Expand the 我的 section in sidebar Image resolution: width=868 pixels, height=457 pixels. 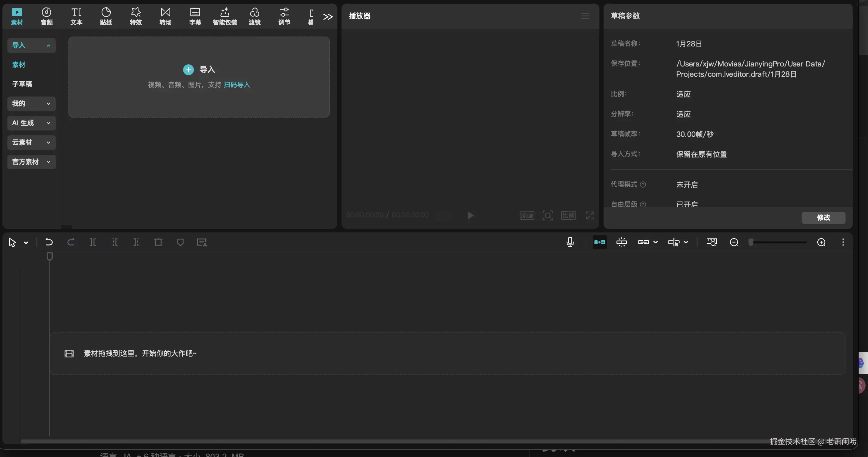pos(31,103)
